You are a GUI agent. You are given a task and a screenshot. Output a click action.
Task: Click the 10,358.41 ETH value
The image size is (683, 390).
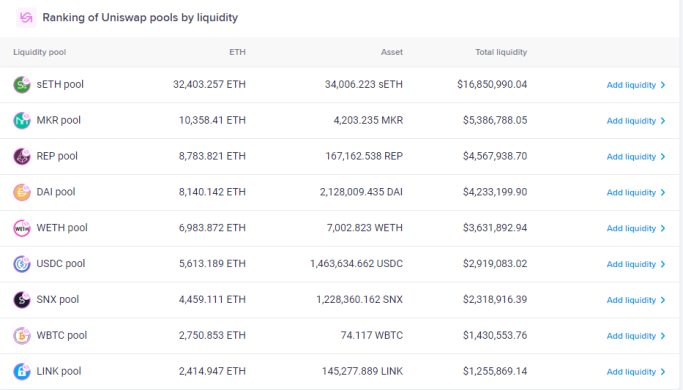pos(212,120)
